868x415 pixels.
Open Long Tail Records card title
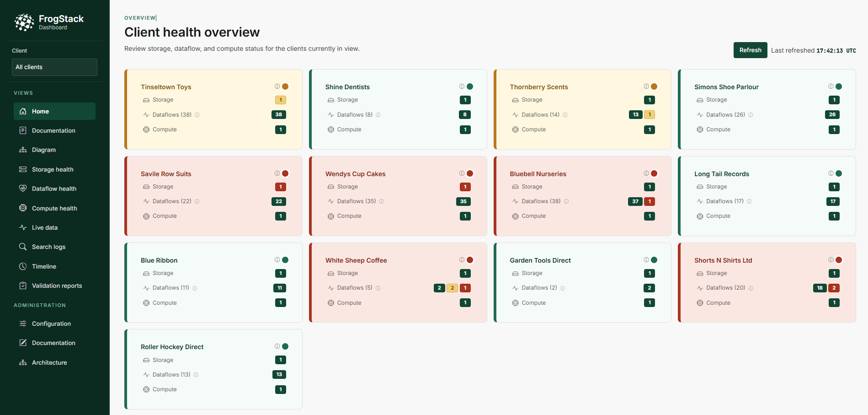tap(722, 174)
